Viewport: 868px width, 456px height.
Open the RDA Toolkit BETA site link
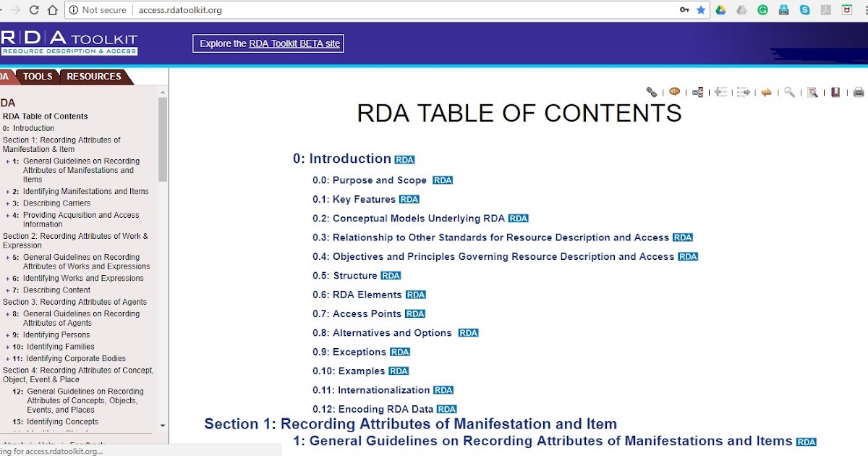coord(292,43)
